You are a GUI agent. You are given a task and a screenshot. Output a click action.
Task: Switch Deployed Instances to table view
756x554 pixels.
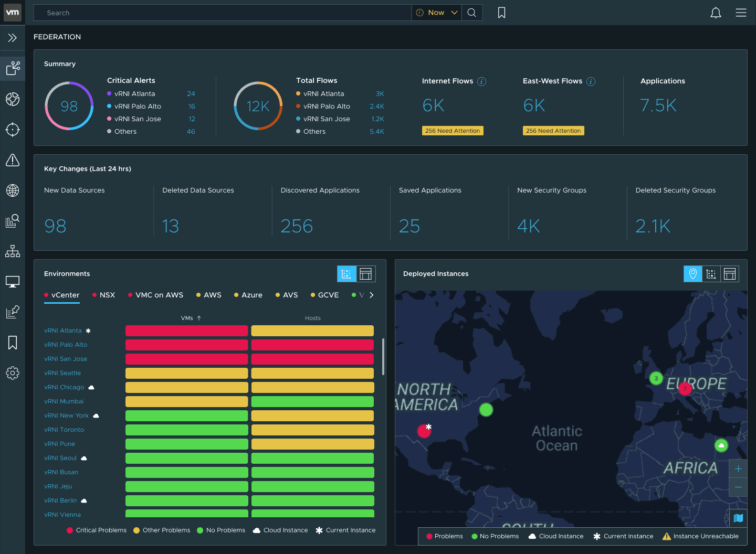[730, 274]
